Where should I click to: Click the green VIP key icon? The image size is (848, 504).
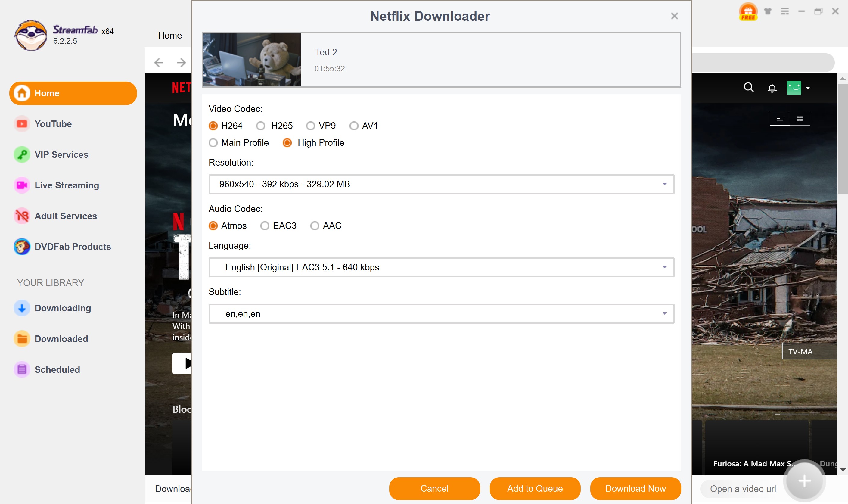point(22,154)
